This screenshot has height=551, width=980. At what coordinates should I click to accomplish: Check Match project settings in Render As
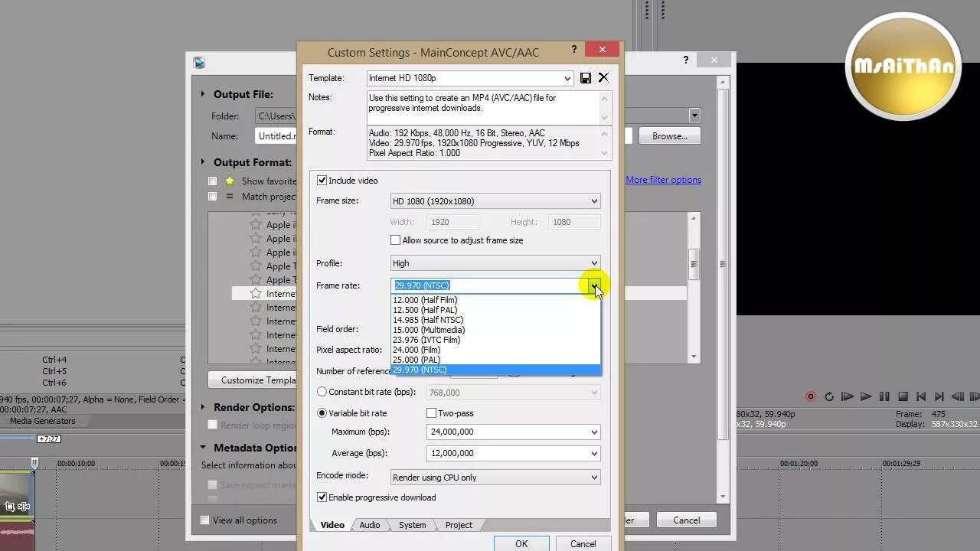pos(212,197)
